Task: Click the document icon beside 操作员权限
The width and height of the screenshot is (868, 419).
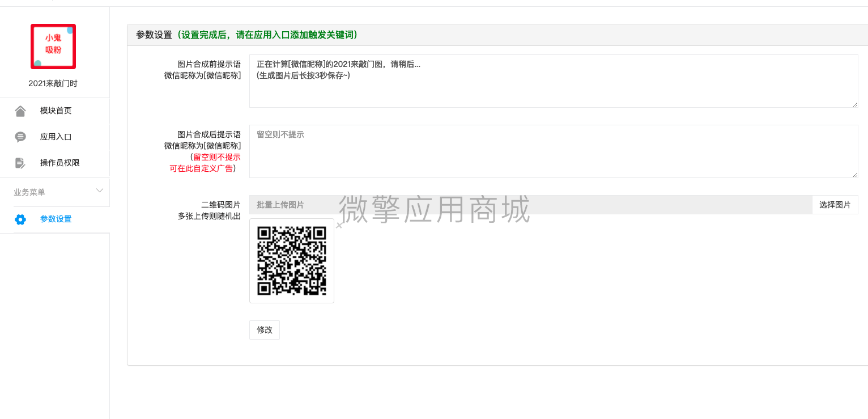Action: (20, 163)
